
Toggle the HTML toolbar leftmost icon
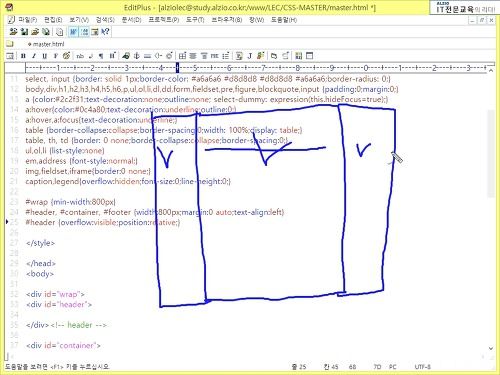[x=10, y=56]
